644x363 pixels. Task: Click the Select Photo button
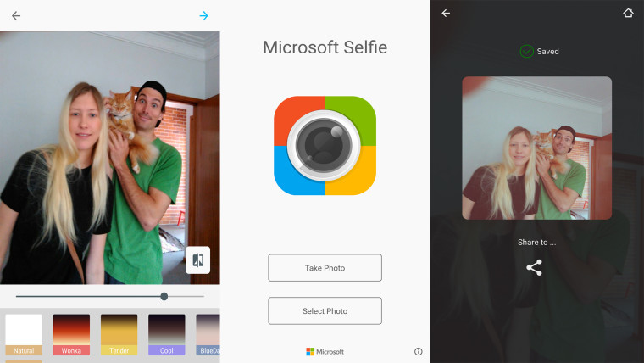tap(325, 310)
